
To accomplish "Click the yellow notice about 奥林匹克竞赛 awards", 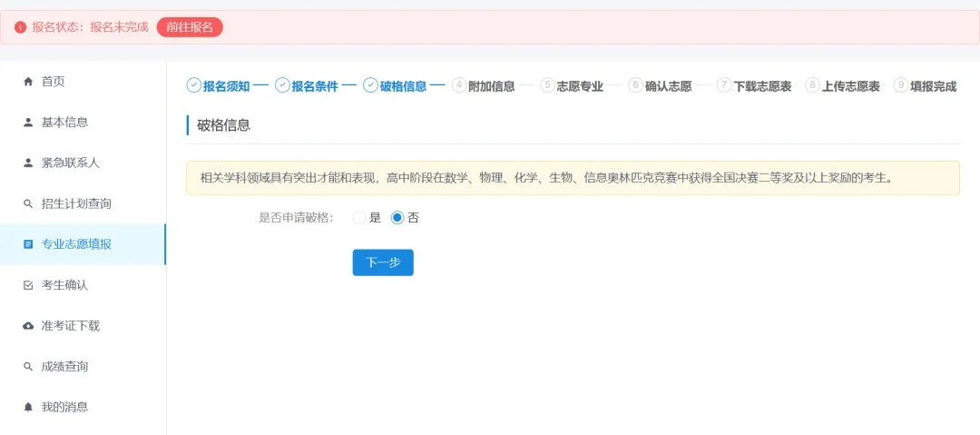I will [573, 178].
